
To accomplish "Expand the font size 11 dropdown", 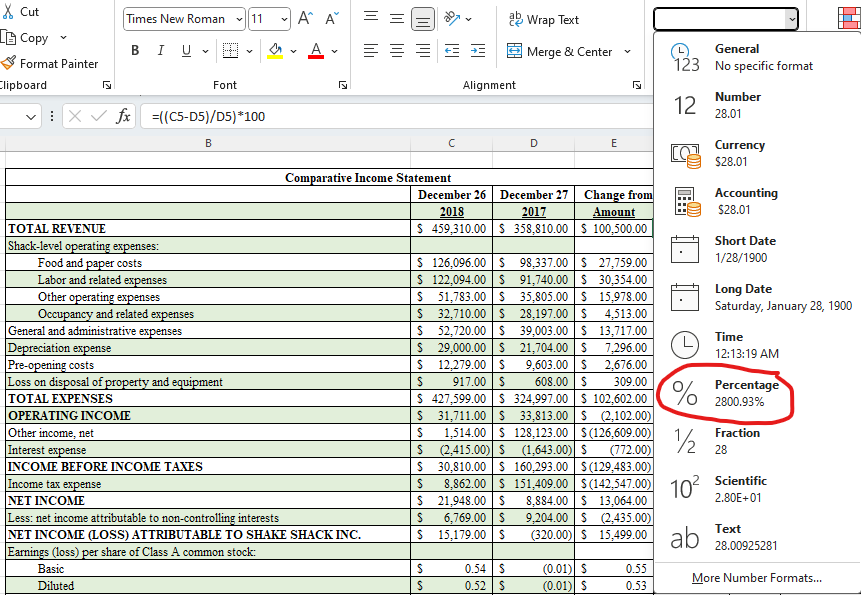I will click(x=284, y=19).
